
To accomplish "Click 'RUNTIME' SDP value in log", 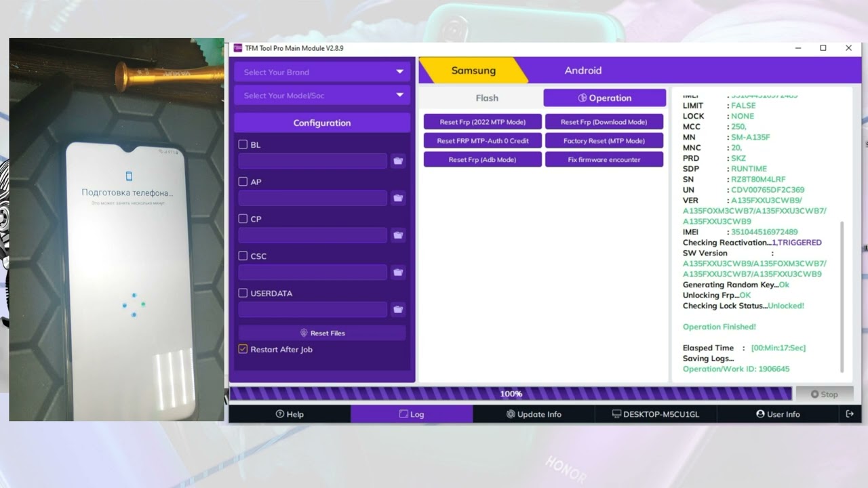I will pyautogui.click(x=749, y=169).
